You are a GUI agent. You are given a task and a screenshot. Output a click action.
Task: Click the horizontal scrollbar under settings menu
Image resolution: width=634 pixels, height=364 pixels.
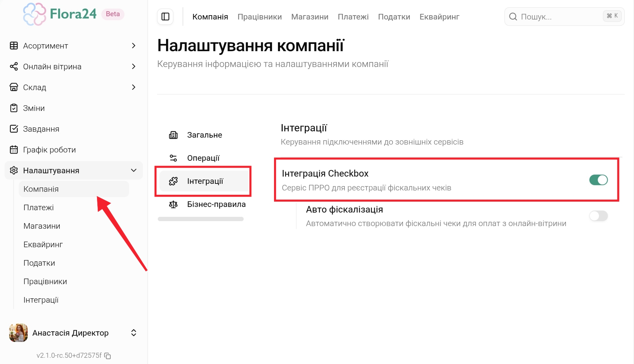(200, 219)
